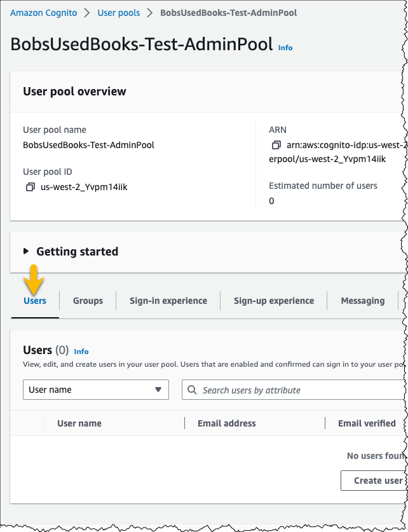The image size is (408, 532).
Task: Open Info link beside pool title
Action: pyautogui.click(x=285, y=48)
